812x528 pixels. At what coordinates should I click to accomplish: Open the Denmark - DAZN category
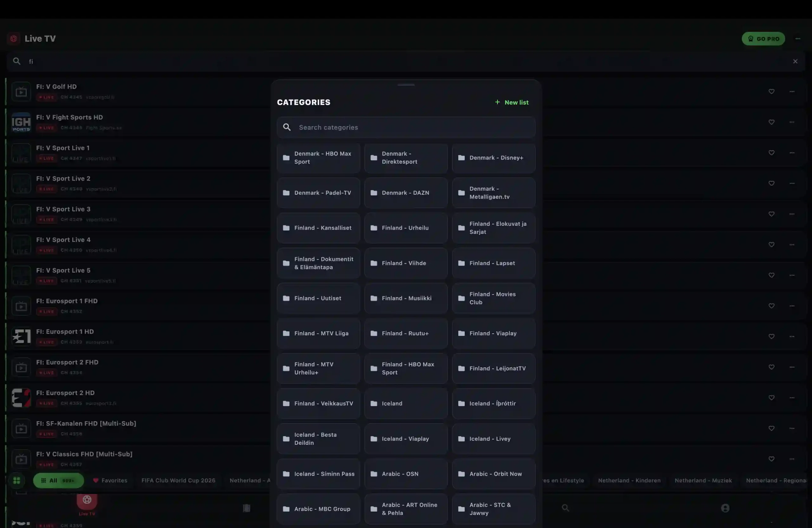coord(406,193)
